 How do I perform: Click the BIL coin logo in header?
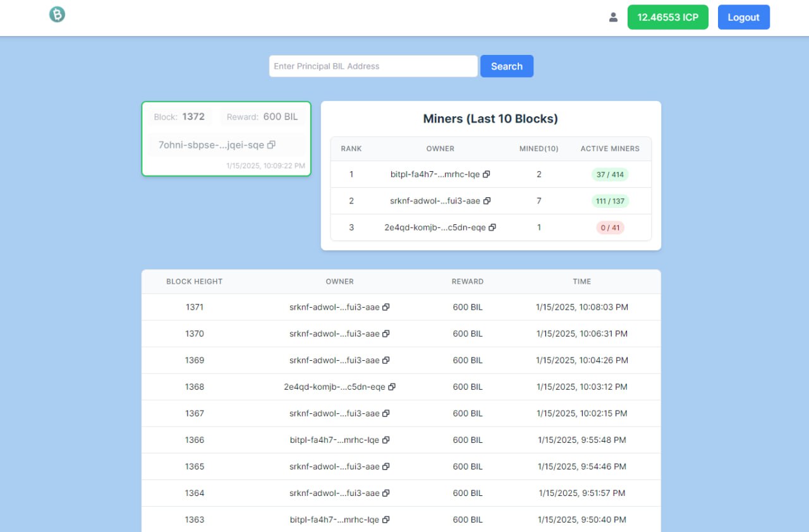tap(58, 15)
